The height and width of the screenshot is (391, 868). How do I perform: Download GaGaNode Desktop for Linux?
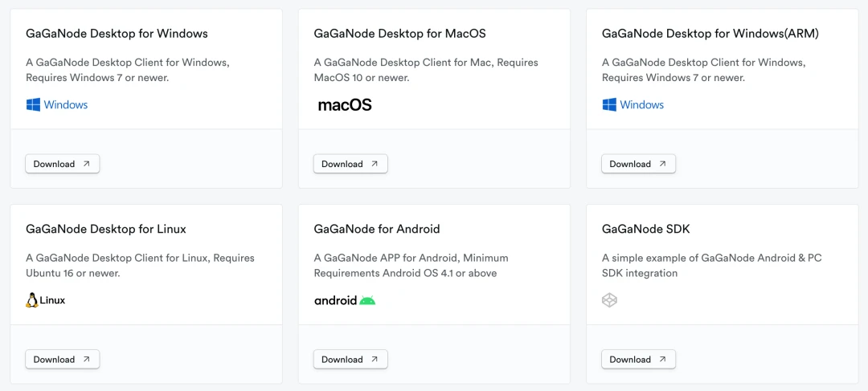tap(63, 360)
